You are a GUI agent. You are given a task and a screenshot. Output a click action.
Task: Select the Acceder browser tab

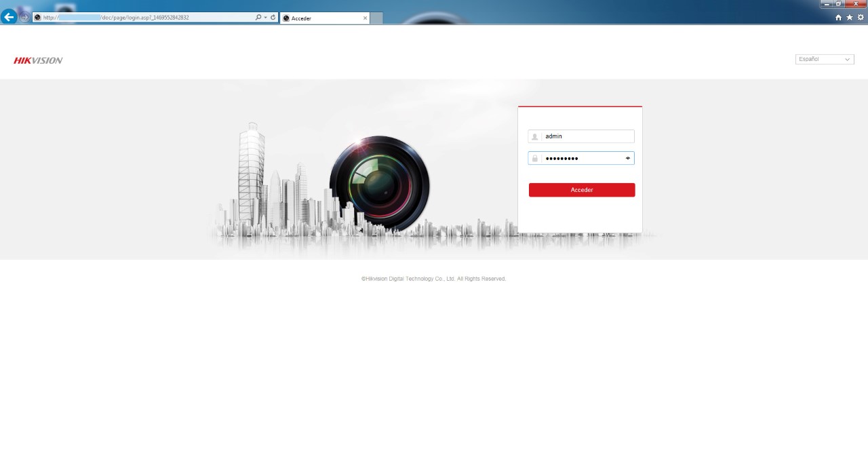pos(325,18)
